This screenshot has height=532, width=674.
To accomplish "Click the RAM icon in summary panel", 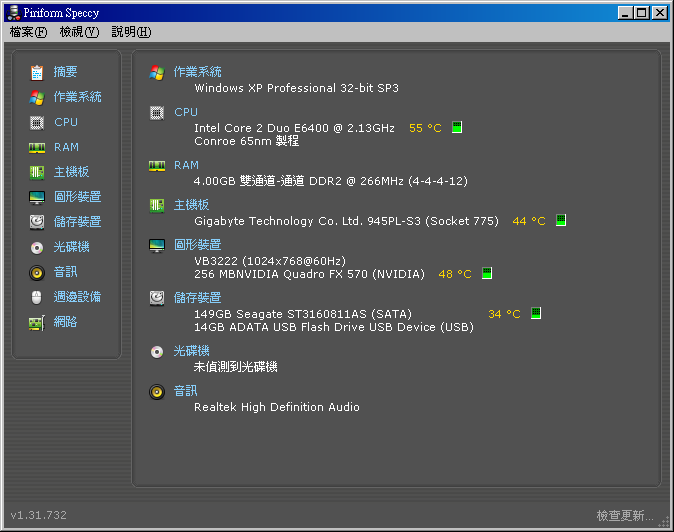I will point(157,166).
